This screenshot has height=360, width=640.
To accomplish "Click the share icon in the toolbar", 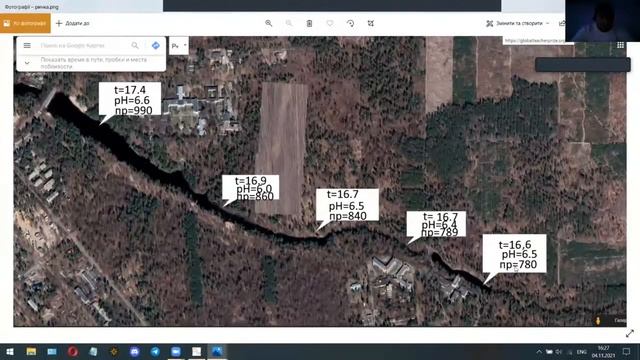I will pos(562,23).
